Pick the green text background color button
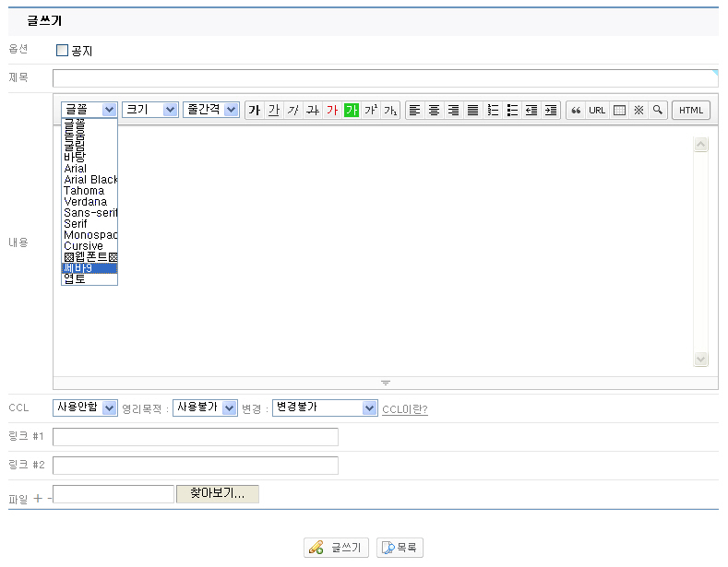This screenshot has height=567, width=728. coord(352,110)
